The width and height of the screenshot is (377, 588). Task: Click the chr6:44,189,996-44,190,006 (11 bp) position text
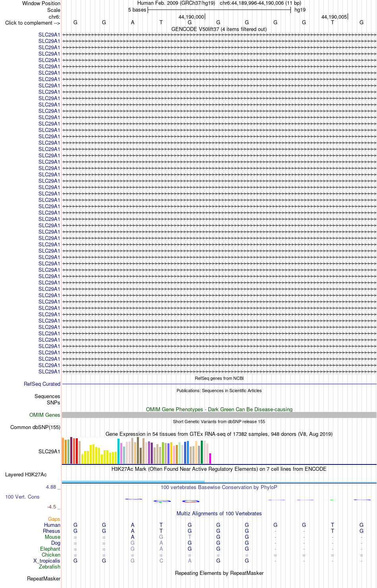[x=260, y=3]
